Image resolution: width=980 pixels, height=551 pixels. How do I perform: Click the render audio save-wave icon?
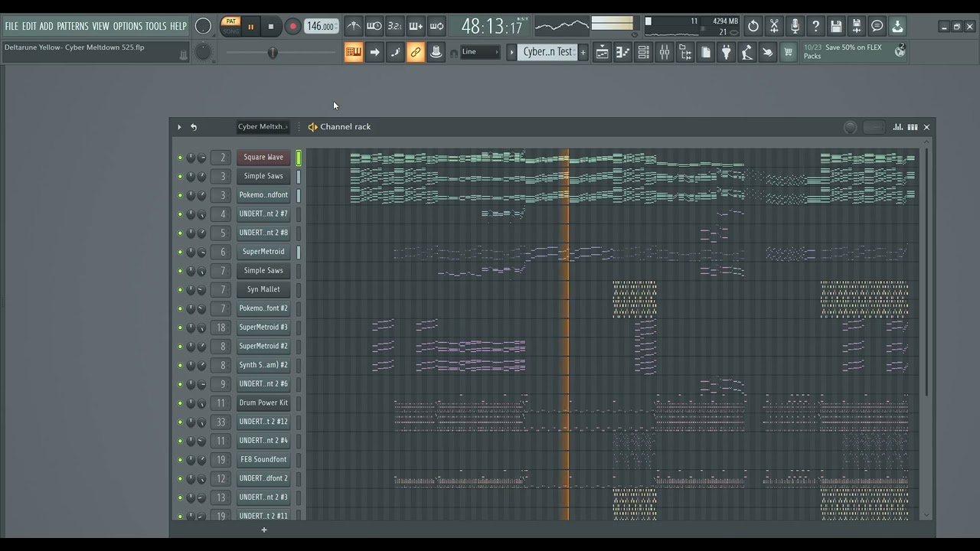point(857,27)
